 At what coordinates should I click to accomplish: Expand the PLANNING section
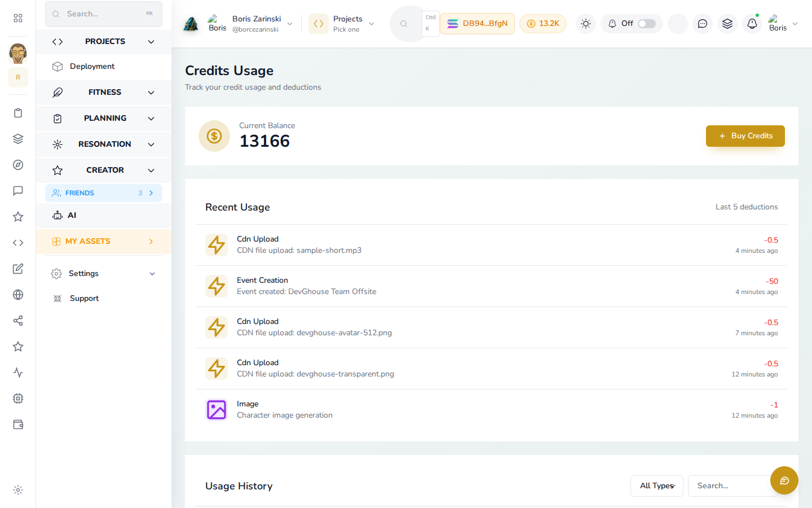pyautogui.click(x=104, y=119)
